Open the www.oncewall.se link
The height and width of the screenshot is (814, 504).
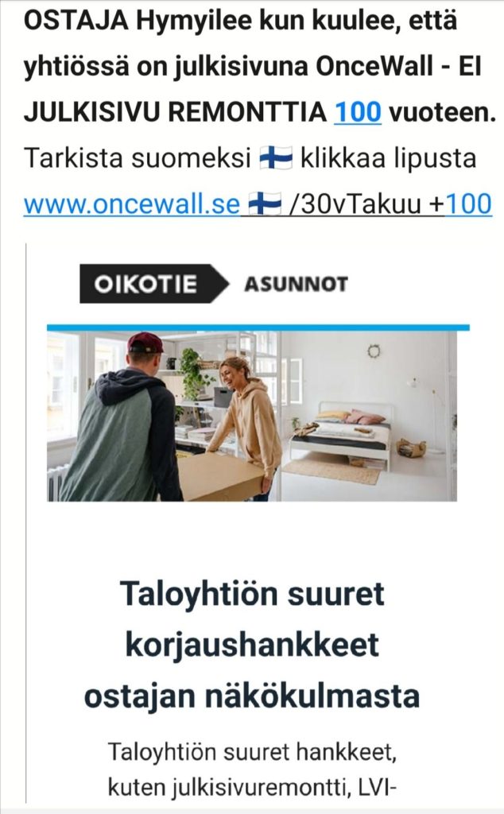pyautogui.click(x=132, y=203)
